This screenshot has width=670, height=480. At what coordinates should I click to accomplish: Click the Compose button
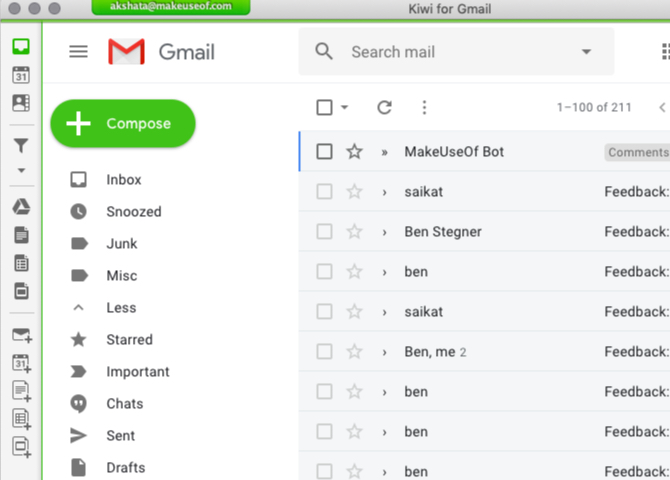pyautogui.click(x=123, y=124)
